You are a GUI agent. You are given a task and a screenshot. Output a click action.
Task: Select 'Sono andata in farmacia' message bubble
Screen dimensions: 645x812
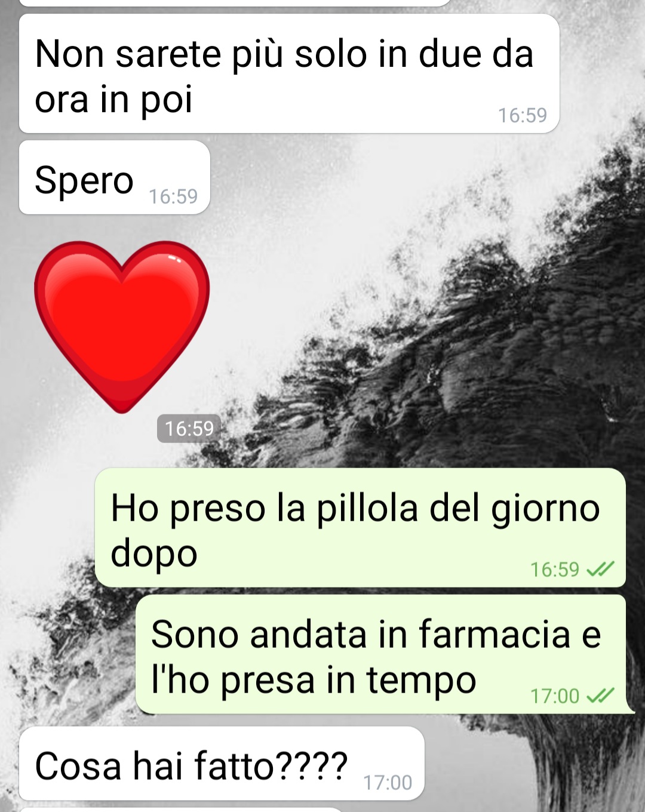(x=382, y=654)
